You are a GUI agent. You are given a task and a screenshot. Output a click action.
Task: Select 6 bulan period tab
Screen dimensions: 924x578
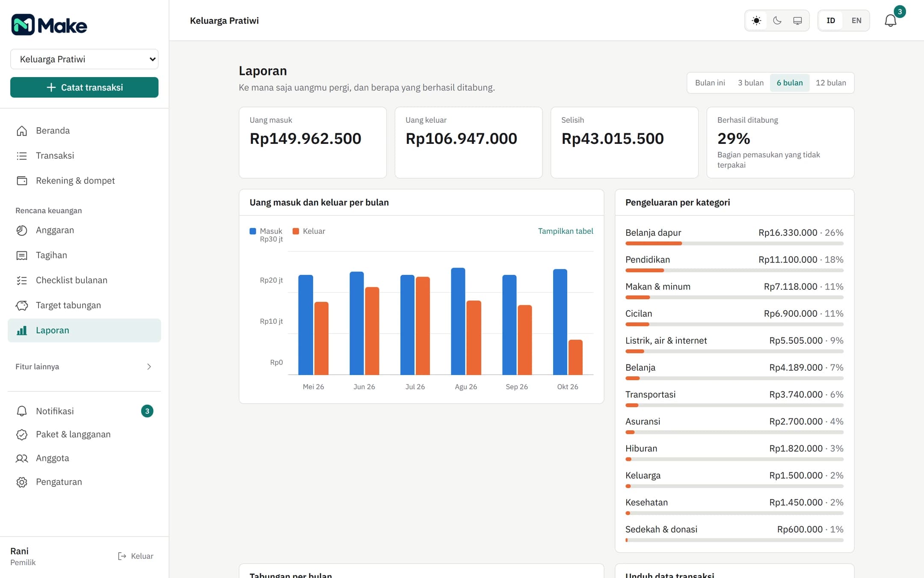790,83
